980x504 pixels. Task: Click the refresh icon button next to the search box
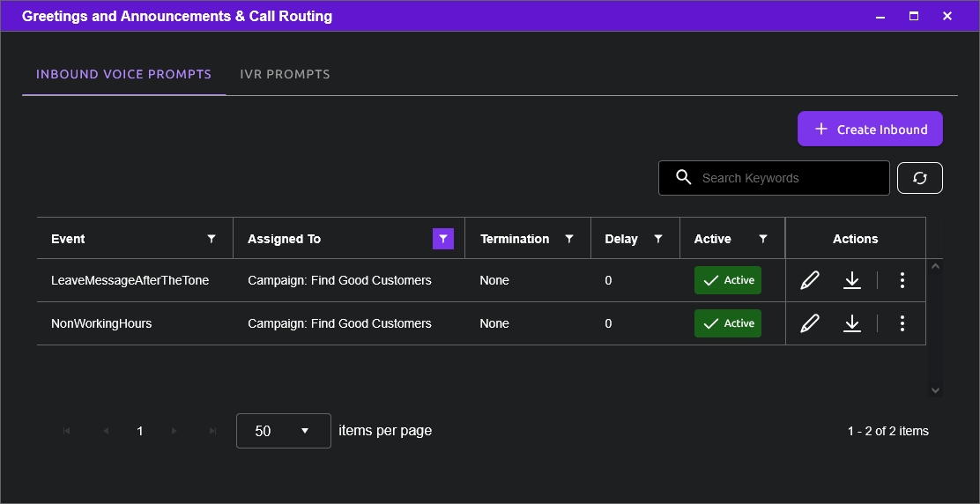[x=920, y=178]
